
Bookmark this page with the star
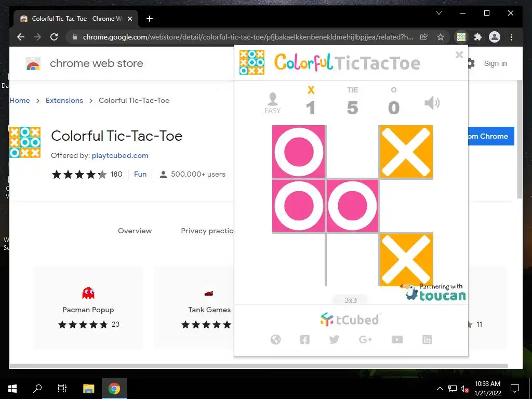[x=441, y=37]
